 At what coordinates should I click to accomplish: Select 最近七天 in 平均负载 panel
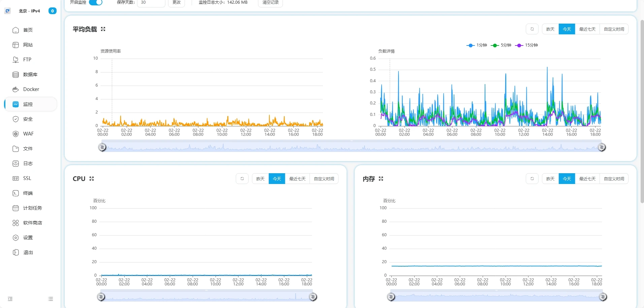[x=587, y=29]
